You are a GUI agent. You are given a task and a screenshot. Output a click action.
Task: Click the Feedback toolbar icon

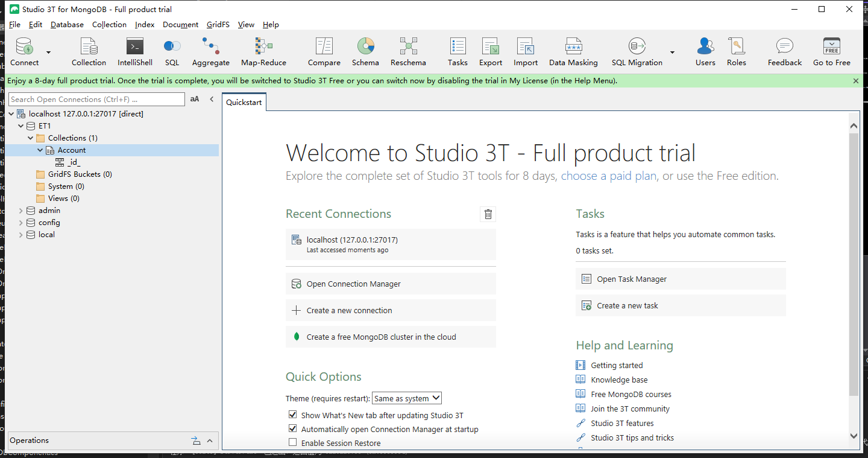785,52
